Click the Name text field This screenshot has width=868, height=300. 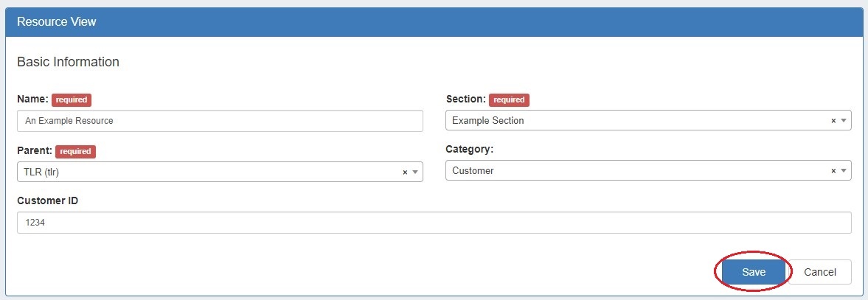[220, 121]
